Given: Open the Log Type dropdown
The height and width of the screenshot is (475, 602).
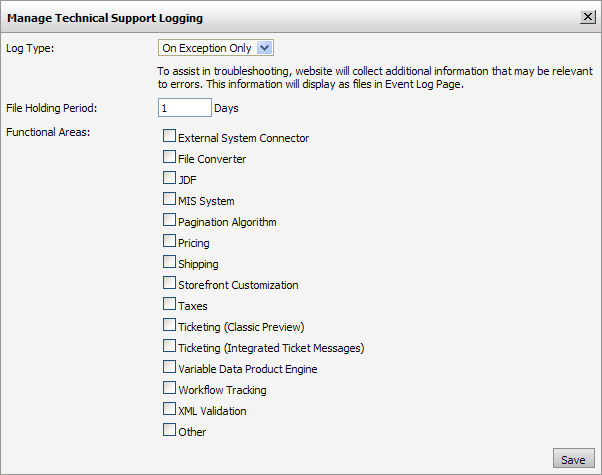Looking at the screenshot, I should pyautogui.click(x=216, y=47).
